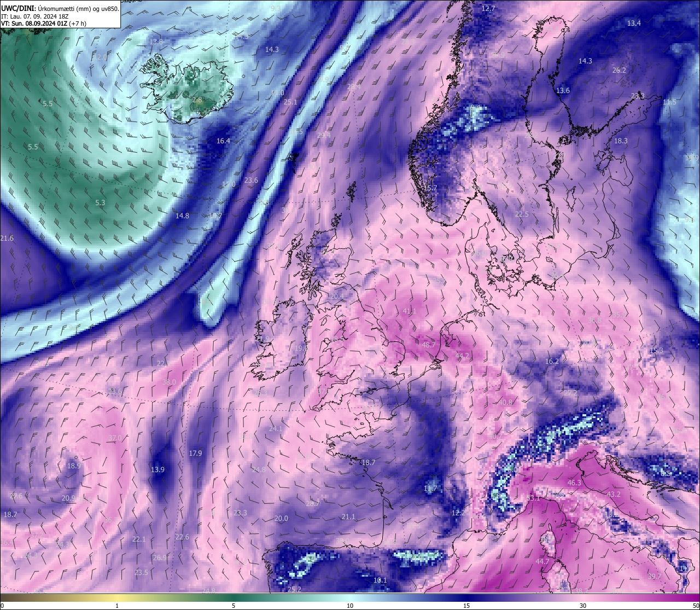The width and height of the screenshot is (700, 610).
Task: Click the 10.1 value over northern Spain
Action: 380,580
